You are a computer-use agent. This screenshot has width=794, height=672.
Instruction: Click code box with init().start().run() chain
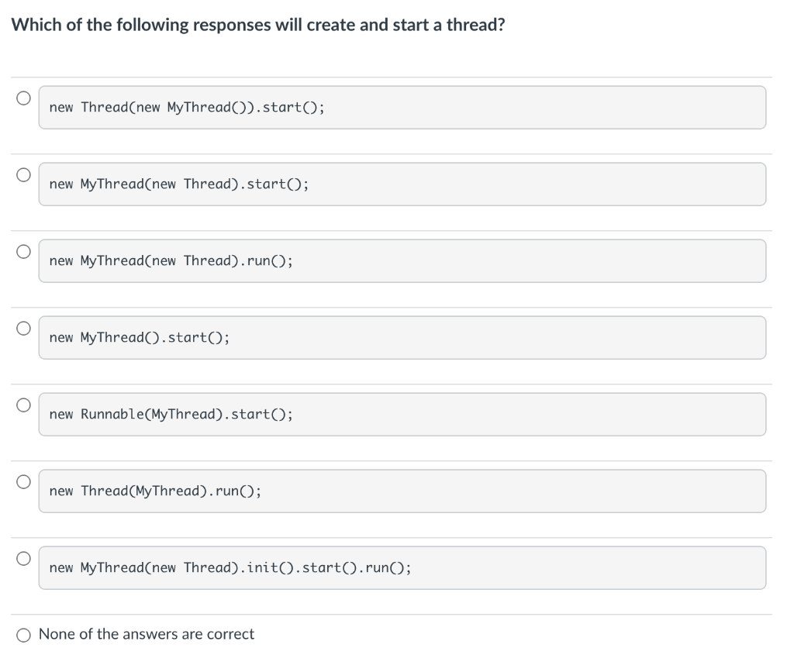coord(402,568)
